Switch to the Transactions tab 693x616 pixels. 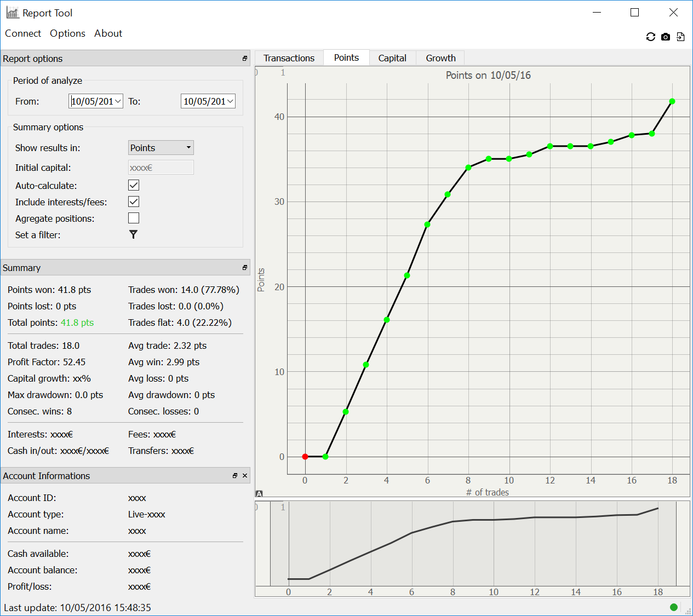289,58
